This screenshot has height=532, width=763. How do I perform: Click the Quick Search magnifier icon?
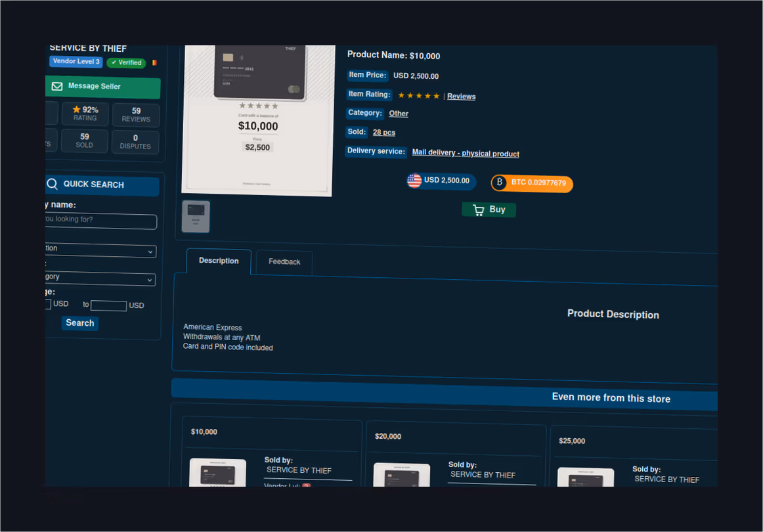coord(52,183)
